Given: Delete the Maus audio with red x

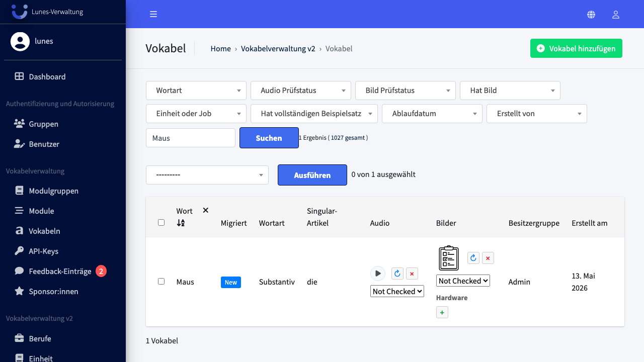Looking at the screenshot, I should click(x=412, y=274).
